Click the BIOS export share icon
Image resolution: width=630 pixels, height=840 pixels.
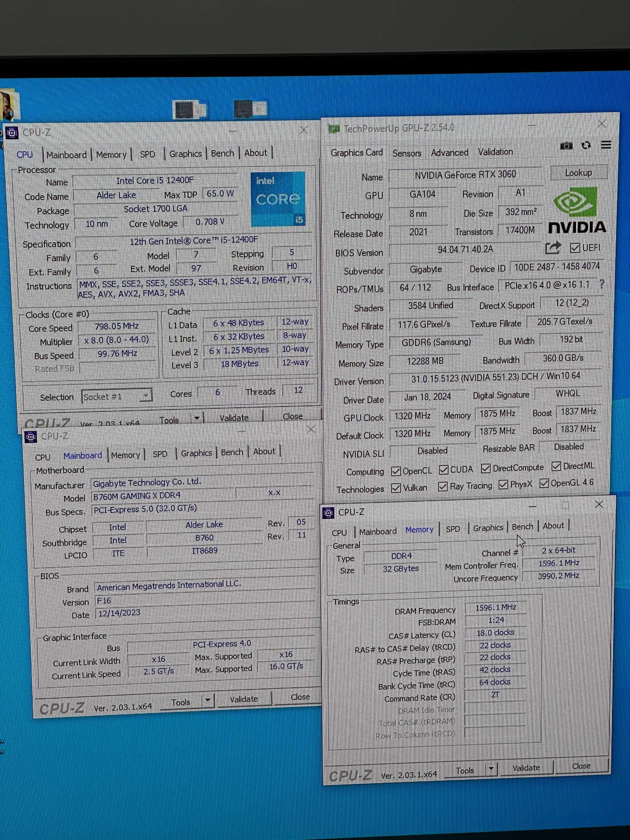(x=553, y=248)
